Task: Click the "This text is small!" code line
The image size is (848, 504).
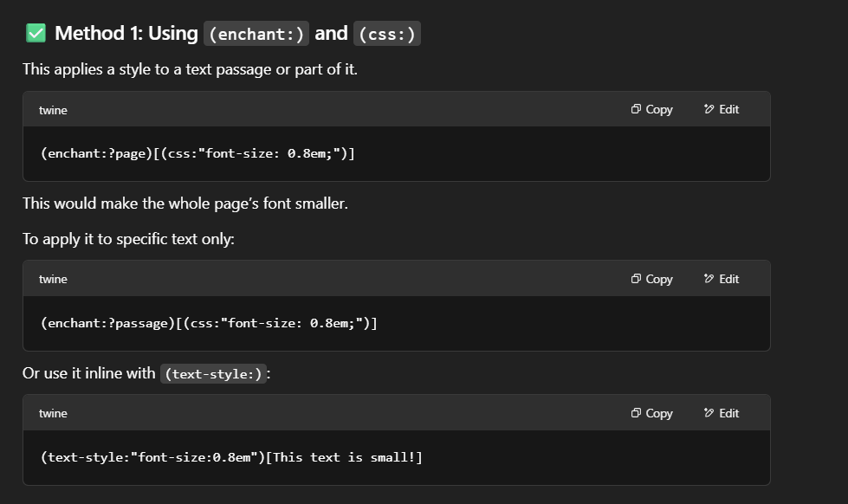Action: click(x=231, y=457)
